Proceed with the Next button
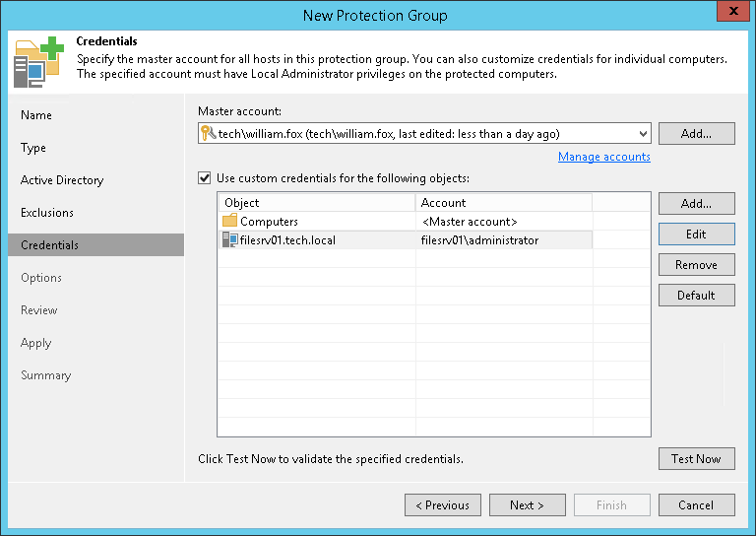 [527, 505]
